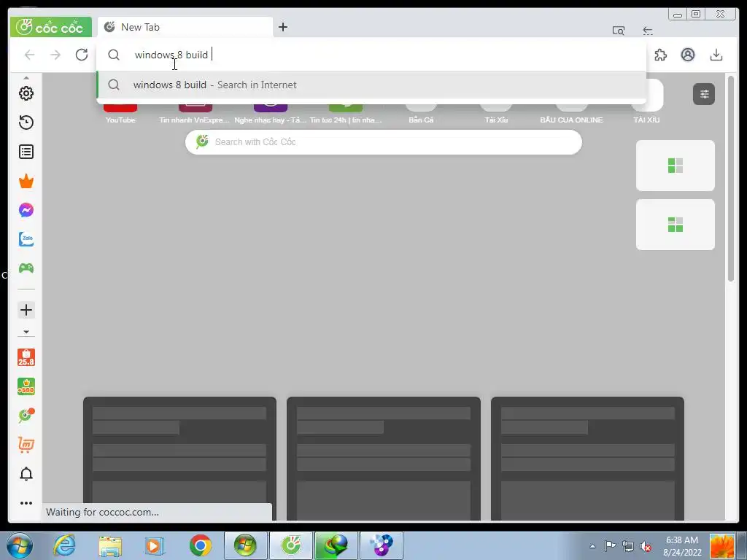The height and width of the screenshot is (560, 747).
Task: Click the page vertical scrollbar
Action: (x=731, y=179)
